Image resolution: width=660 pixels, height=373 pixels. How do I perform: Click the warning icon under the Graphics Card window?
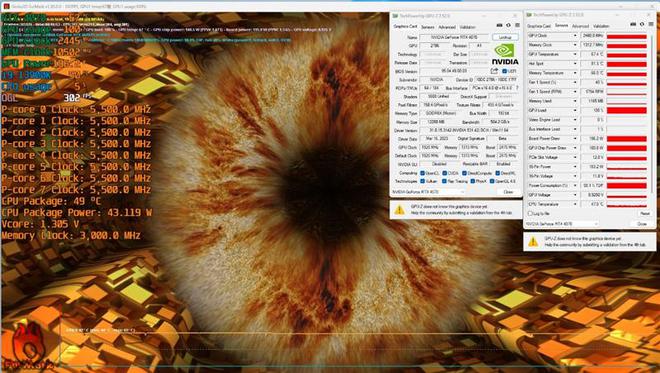click(399, 210)
